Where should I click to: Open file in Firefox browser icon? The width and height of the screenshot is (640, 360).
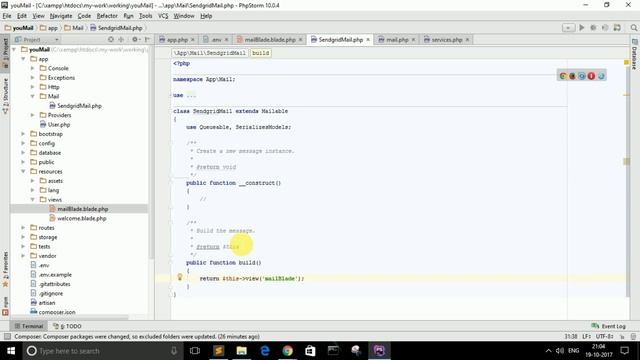point(572,76)
